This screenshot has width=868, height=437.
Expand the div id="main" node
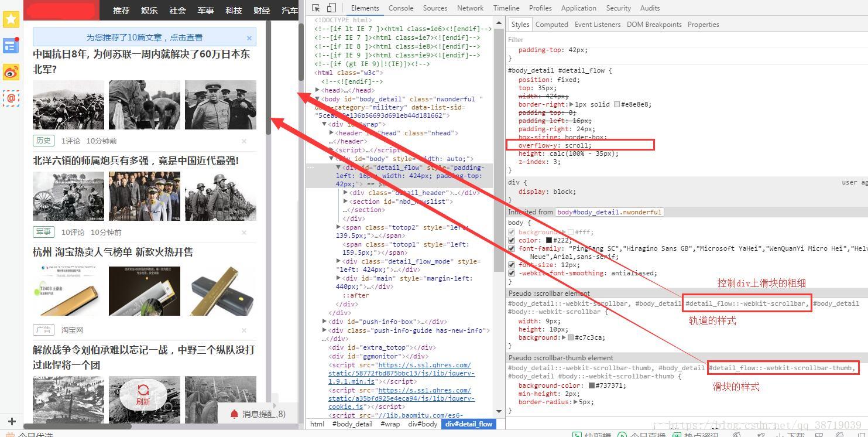pyautogui.click(x=339, y=278)
